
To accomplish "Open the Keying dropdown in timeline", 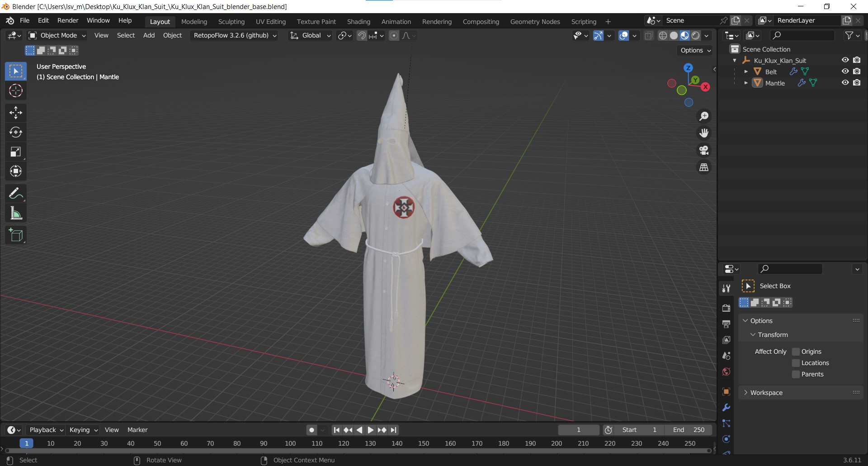I will (83, 430).
